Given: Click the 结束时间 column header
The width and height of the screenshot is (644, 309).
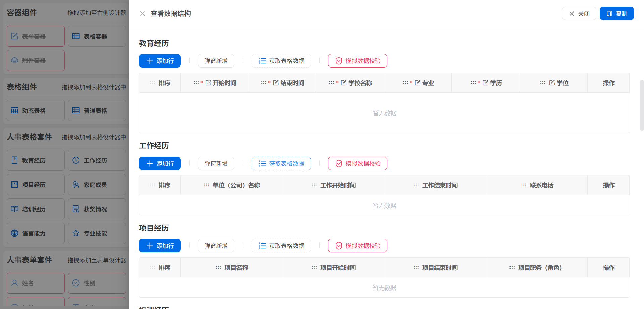Looking at the screenshot, I should point(292,83).
